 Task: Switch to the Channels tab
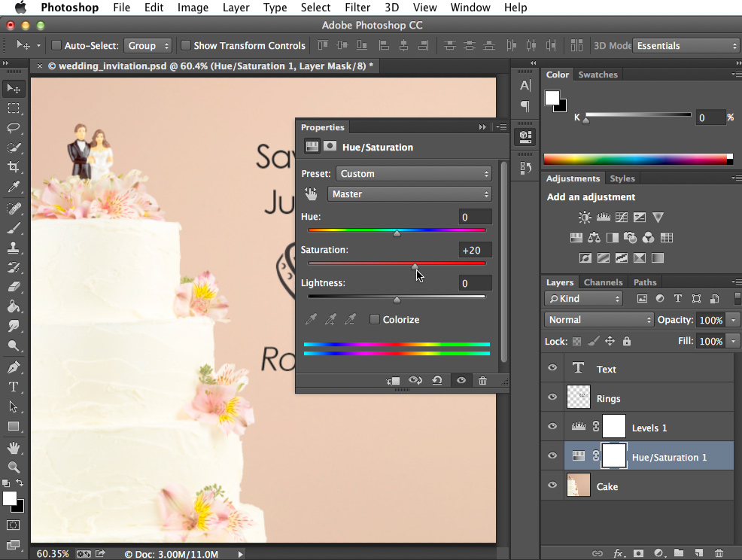point(603,282)
